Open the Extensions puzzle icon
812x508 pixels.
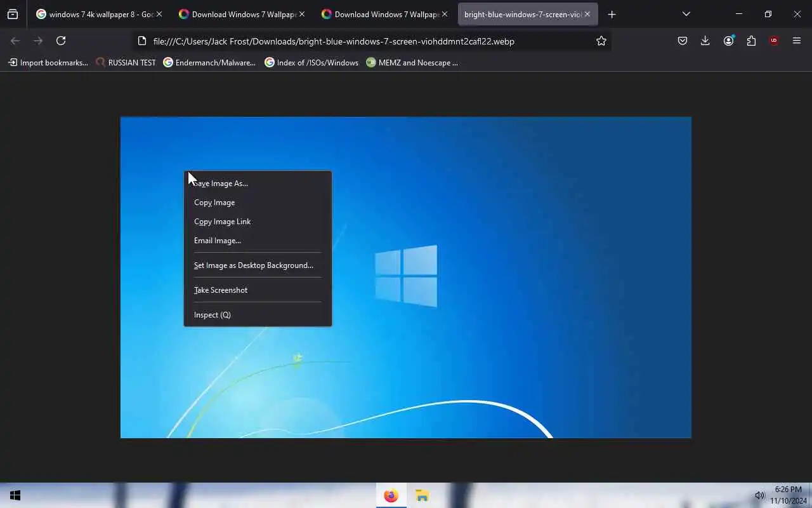pos(751,41)
